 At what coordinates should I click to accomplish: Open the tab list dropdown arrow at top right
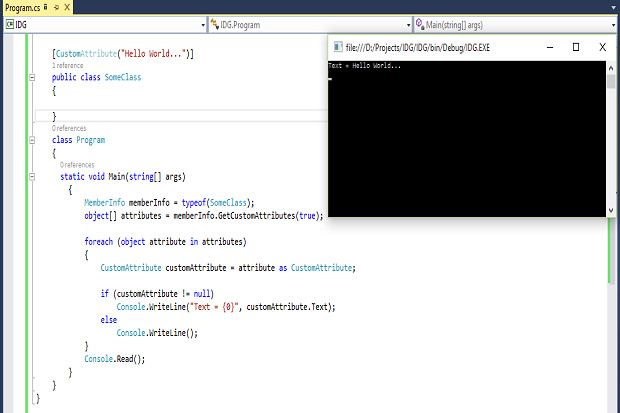point(613,8)
